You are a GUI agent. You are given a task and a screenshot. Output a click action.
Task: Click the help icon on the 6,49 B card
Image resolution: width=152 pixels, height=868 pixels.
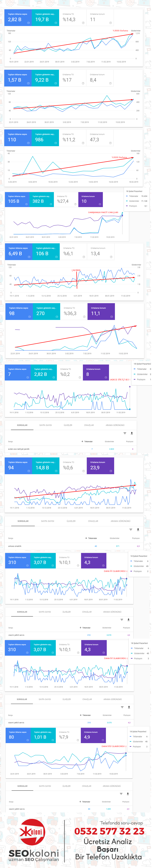coord(29,257)
